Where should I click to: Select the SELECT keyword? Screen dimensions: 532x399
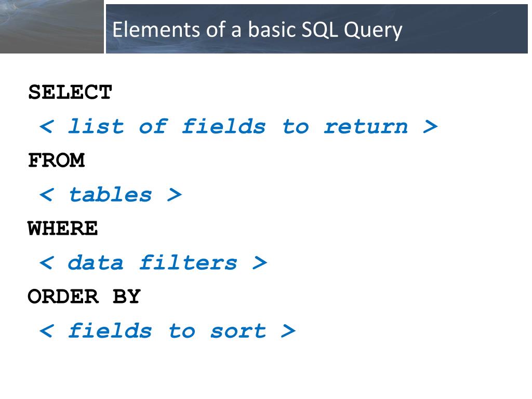pyautogui.click(x=70, y=92)
